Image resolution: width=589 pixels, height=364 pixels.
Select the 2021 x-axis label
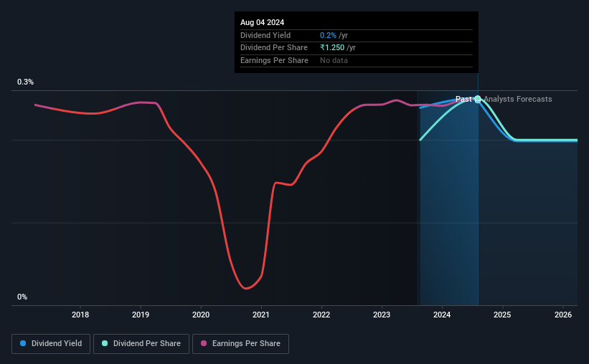261,315
